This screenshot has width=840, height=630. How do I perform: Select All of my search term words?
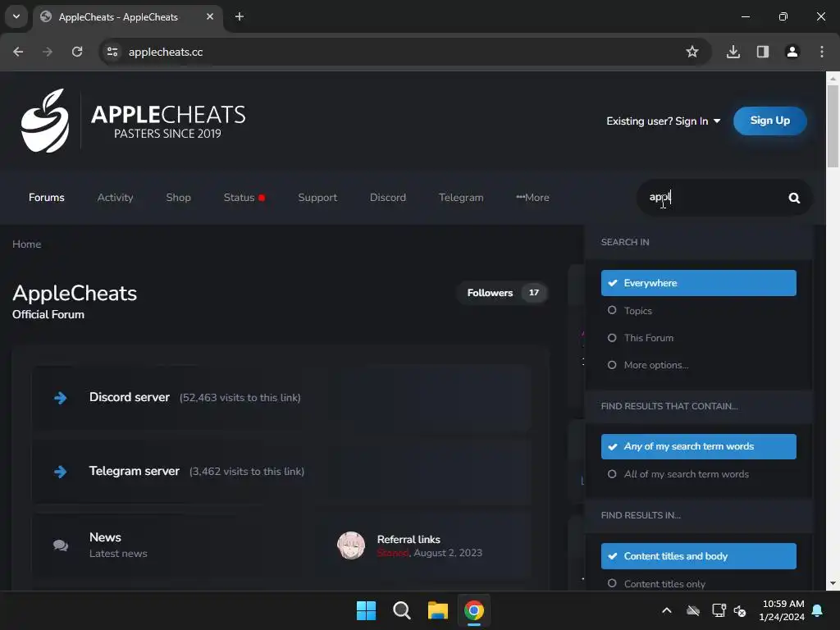coord(699,475)
